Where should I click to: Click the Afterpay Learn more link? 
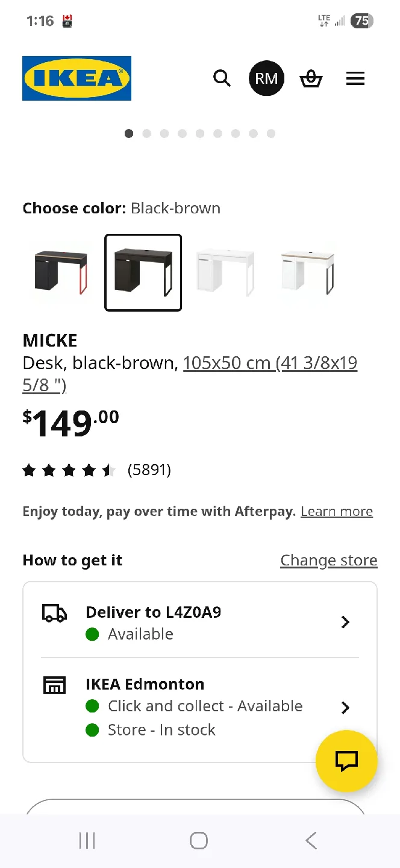point(336,512)
